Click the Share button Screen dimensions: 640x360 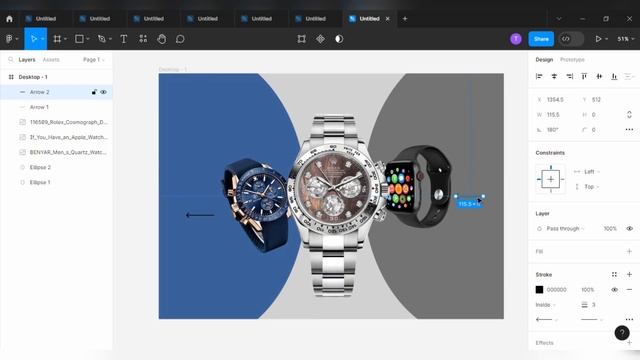pyautogui.click(x=541, y=39)
